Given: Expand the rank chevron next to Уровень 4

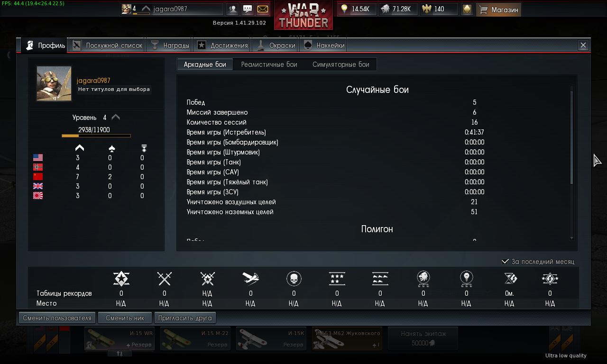Looking at the screenshot, I should (115, 117).
